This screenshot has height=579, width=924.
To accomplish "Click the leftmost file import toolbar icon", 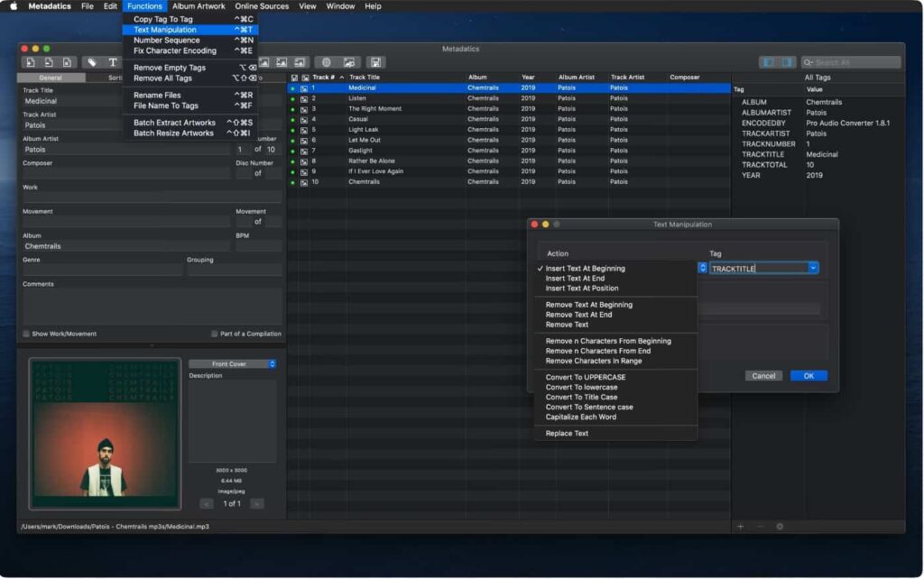I will pyautogui.click(x=30, y=62).
